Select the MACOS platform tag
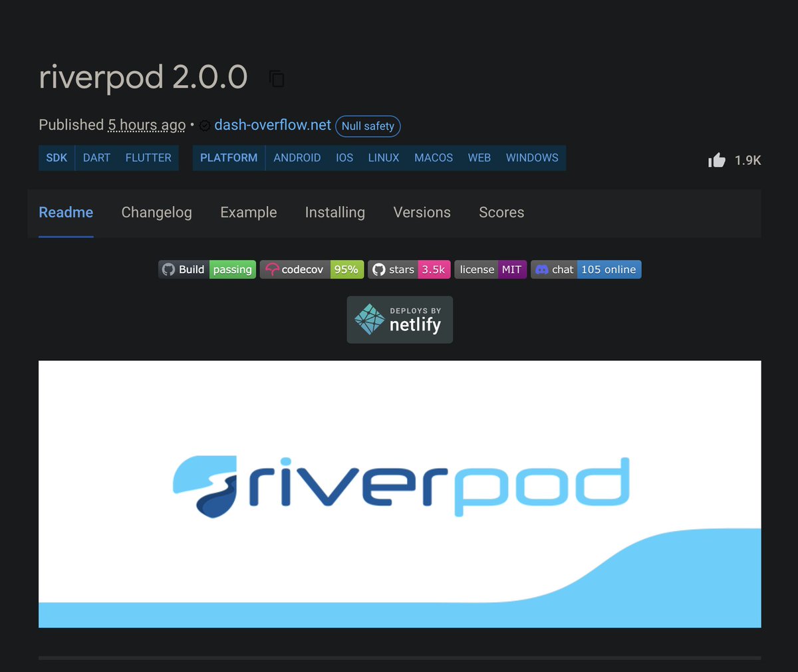 (434, 158)
